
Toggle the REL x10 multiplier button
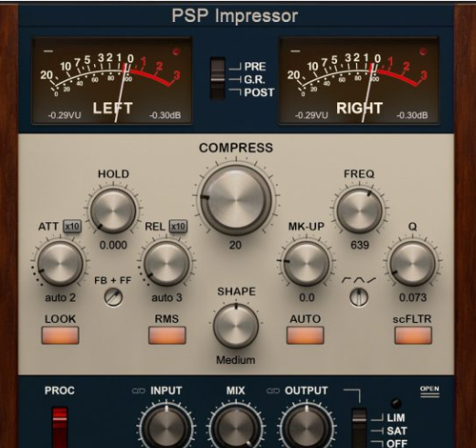point(178,227)
